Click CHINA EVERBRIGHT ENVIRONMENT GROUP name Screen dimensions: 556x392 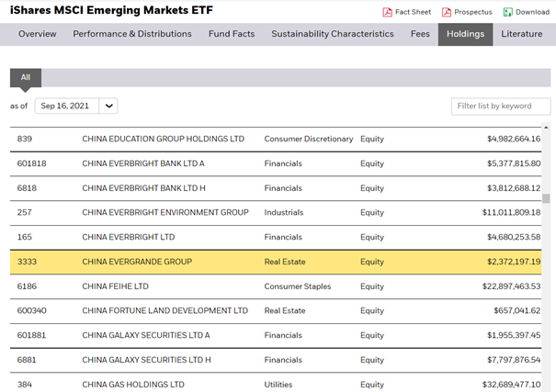coord(165,212)
